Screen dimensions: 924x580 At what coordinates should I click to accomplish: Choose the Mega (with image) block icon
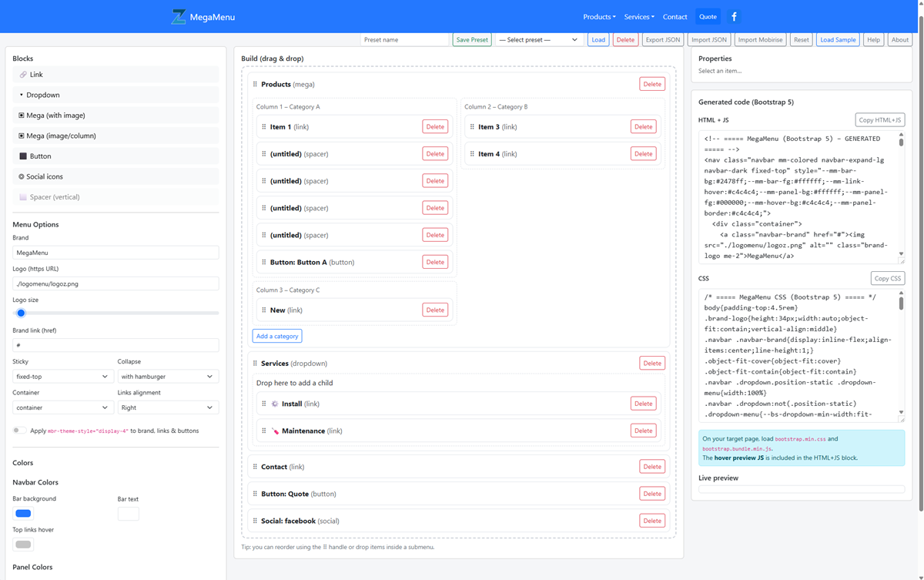coord(22,116)
